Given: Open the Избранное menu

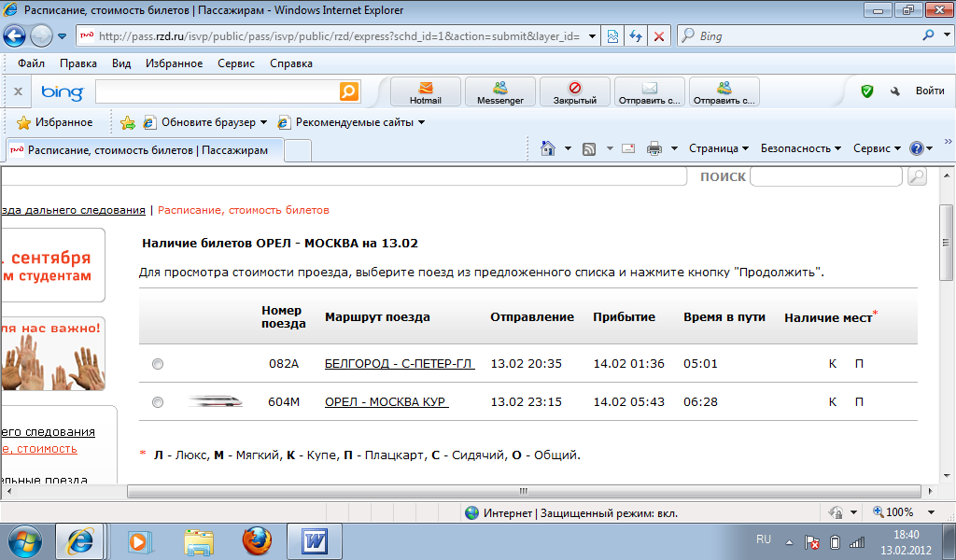Looking at the screenshot, I should coord(174,63).
